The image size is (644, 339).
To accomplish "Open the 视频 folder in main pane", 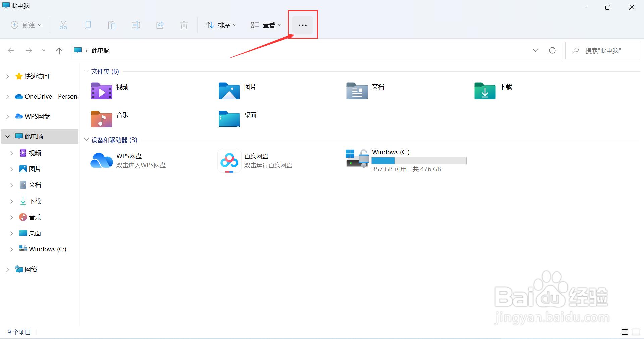I will (x=102, y=91).
